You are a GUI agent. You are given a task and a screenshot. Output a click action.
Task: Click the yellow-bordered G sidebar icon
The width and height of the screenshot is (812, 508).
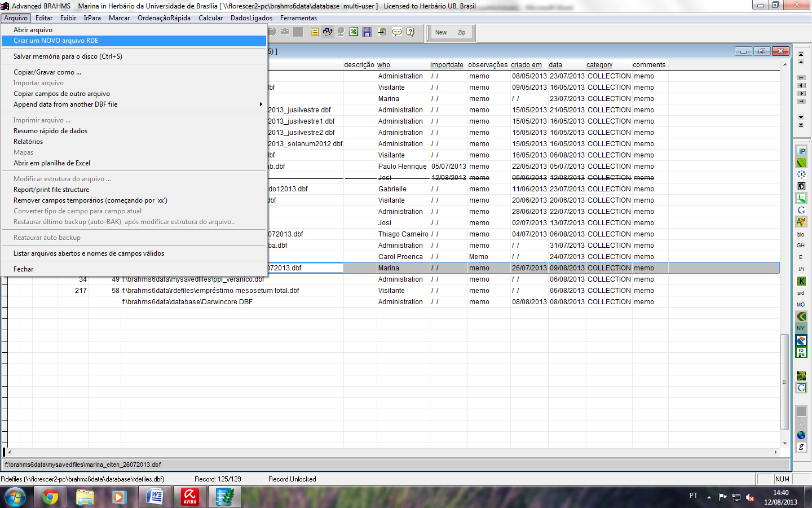tap(801, 388)
